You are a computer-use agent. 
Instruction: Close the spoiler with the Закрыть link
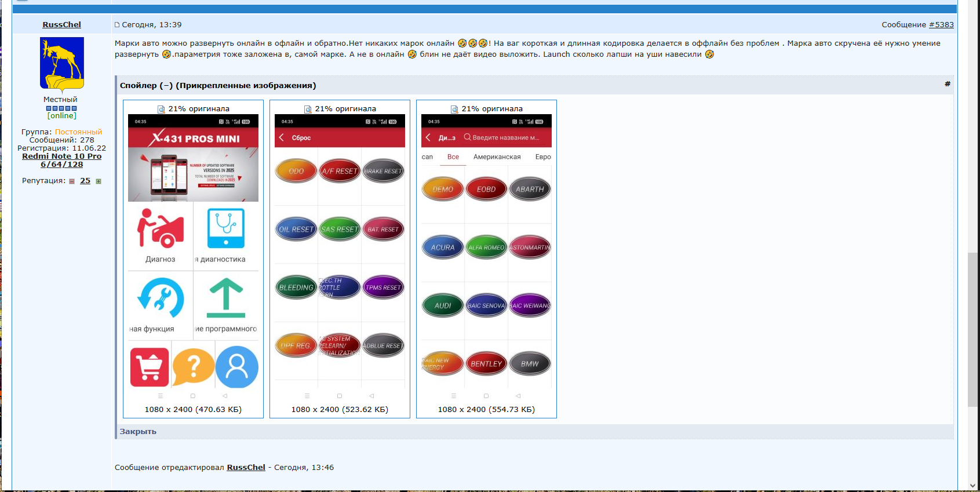click(138, 432)
